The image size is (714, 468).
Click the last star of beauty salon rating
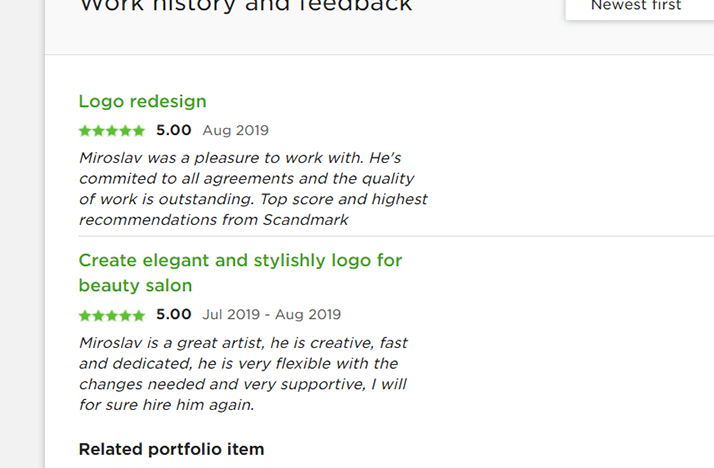click(x=138, y=315)
